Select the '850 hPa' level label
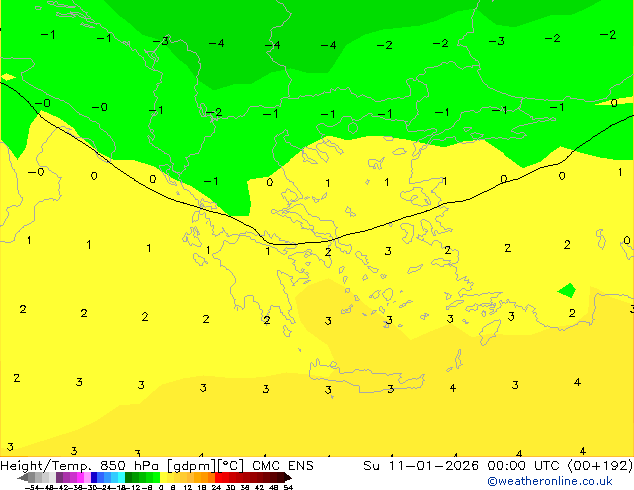Viewport: 634px width, 490px height. tap(129, 466)
